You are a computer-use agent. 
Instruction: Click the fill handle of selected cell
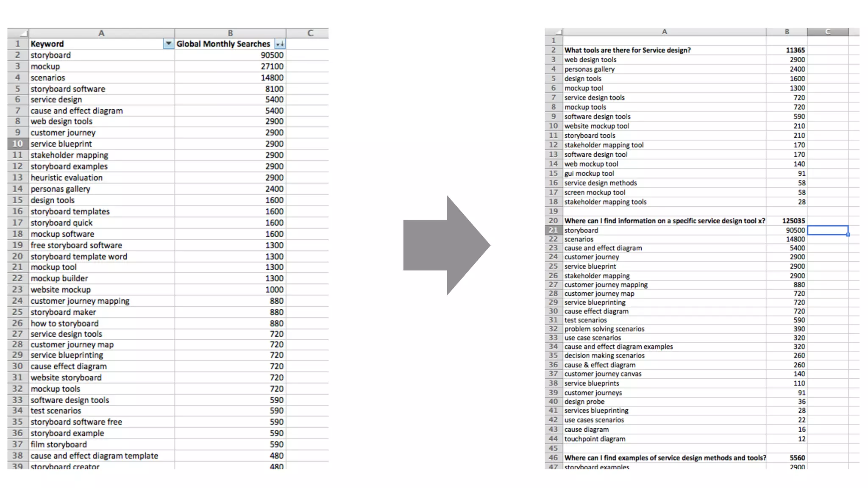pyautogui.click(x=848, y=235)
